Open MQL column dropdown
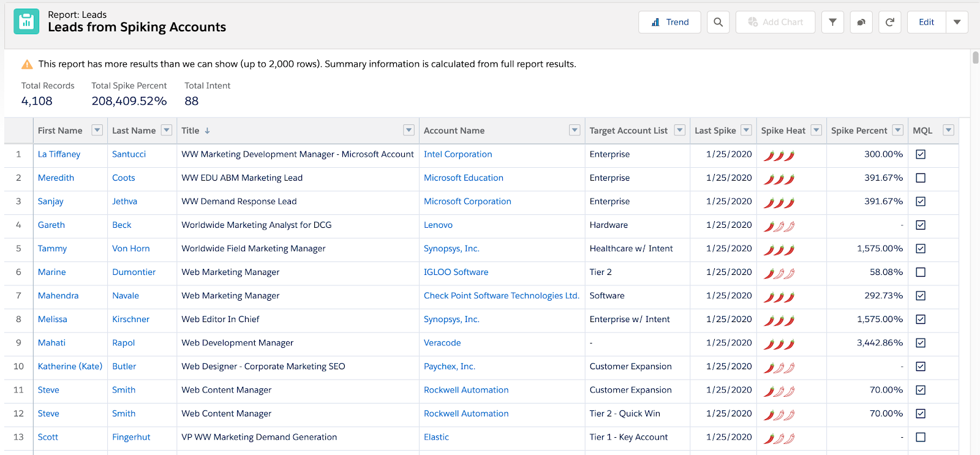Image resolution: width=980 pixels, height=455 pixels. coord(949,130)
